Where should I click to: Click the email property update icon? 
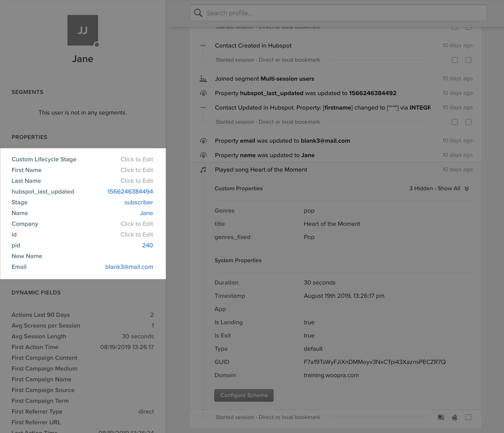tap(203, 141)
